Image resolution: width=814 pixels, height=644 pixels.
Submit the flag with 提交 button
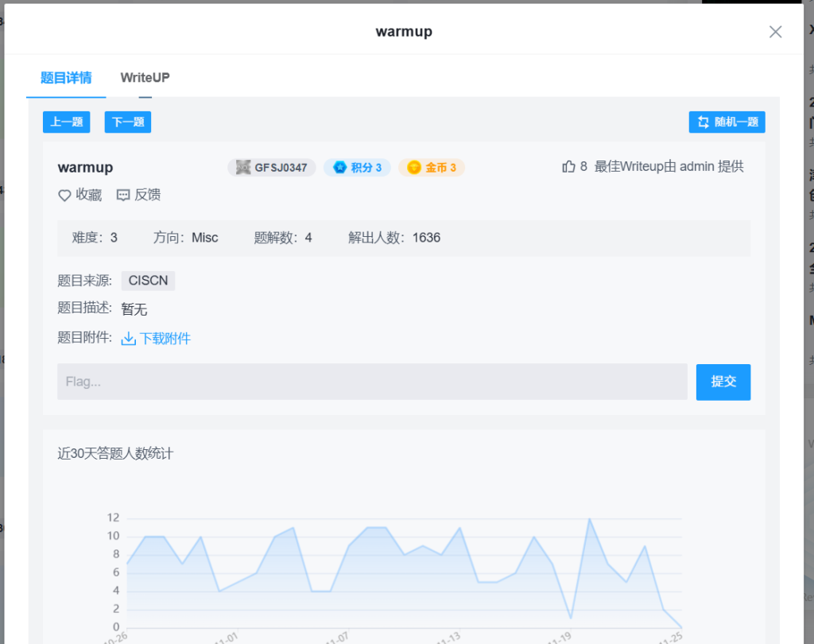point(723,382)
